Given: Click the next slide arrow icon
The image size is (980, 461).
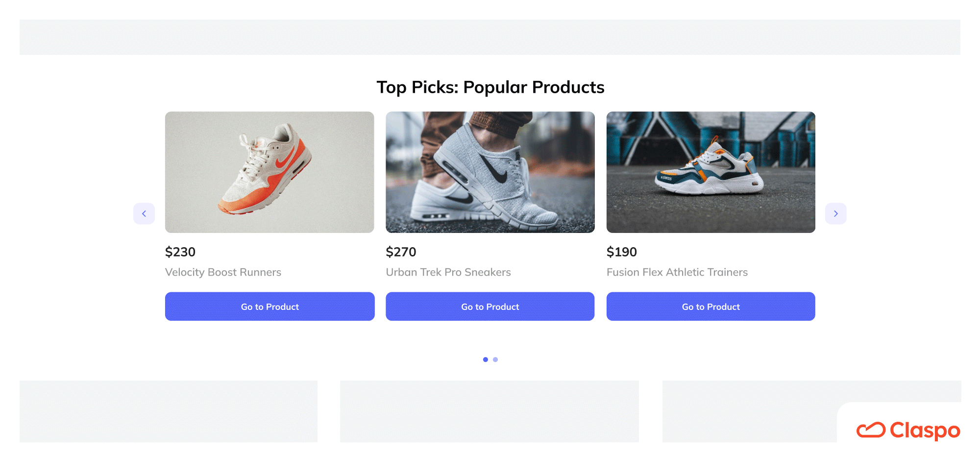Looking at the screenshot, I should point(835,213).
